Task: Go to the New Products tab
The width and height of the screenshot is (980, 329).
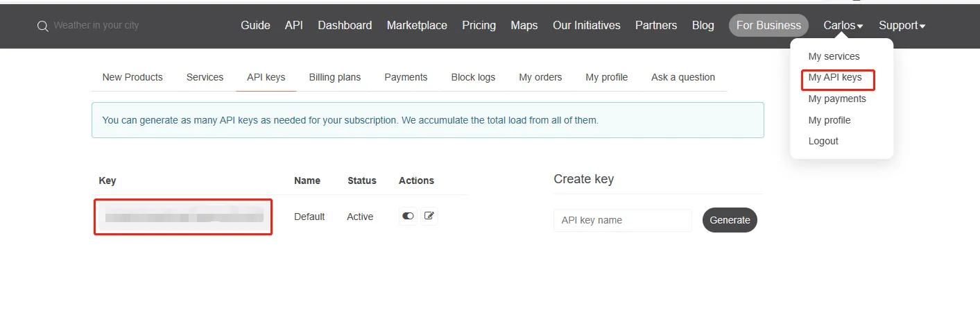Action: 132,77
